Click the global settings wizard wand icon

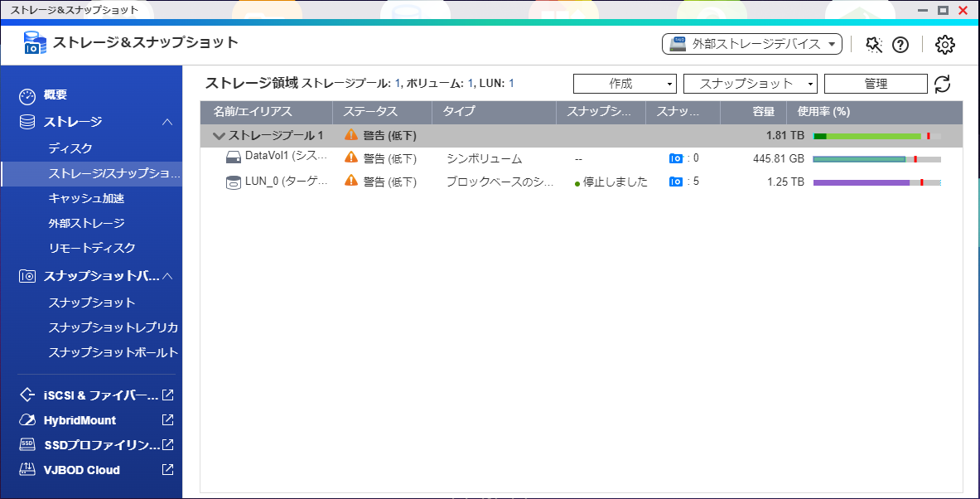(873, 45)
